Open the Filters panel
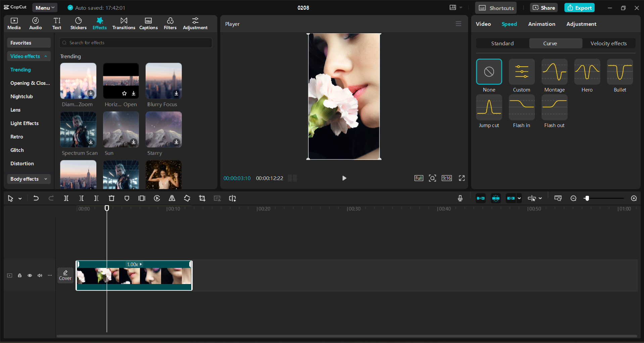This screenshot has height=343, width=644. click(170, 24)
